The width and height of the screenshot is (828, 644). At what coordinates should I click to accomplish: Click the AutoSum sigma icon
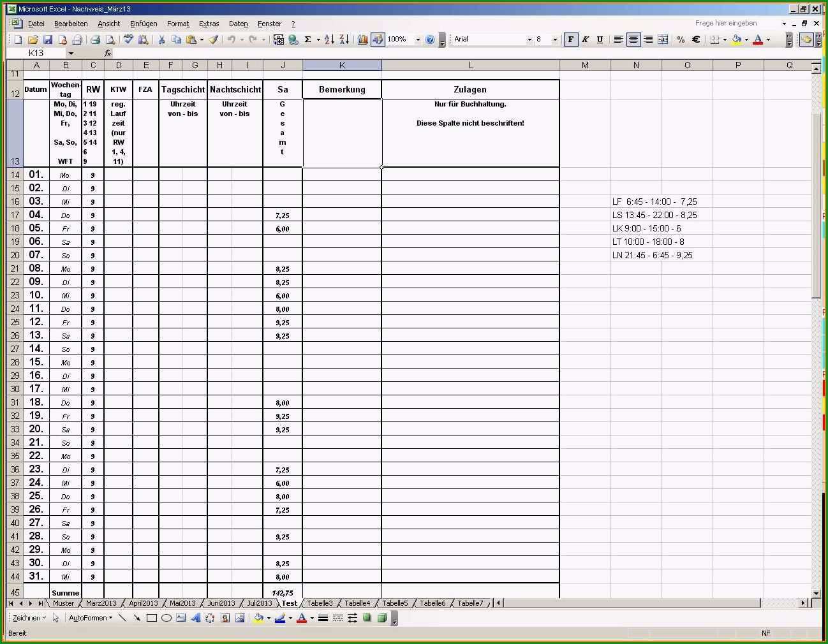(308, 40)
